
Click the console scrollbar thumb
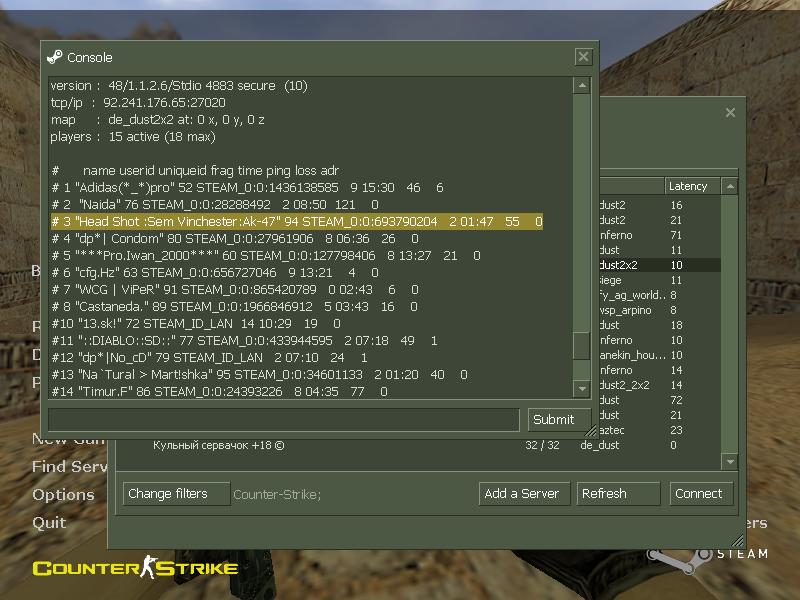pos(582,346)
